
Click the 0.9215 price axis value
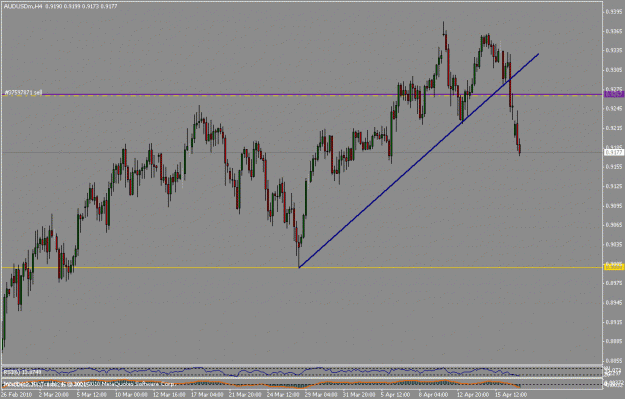[x=614, y=128]
